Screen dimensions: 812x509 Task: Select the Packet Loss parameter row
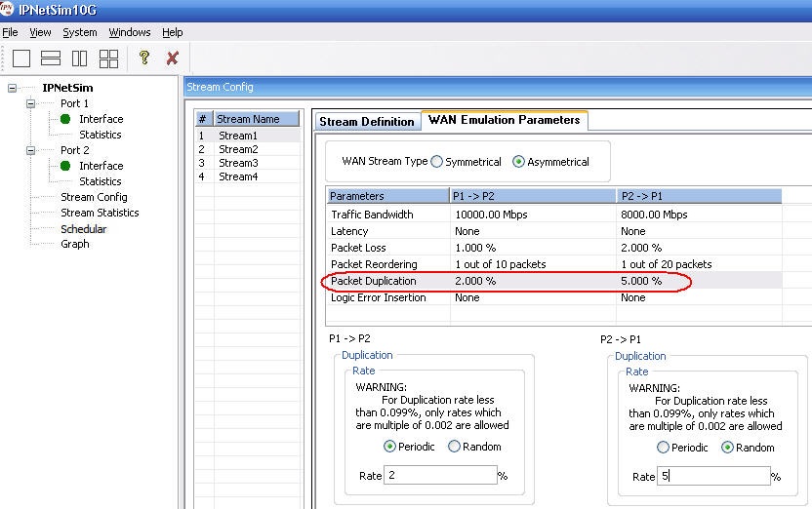554,248
